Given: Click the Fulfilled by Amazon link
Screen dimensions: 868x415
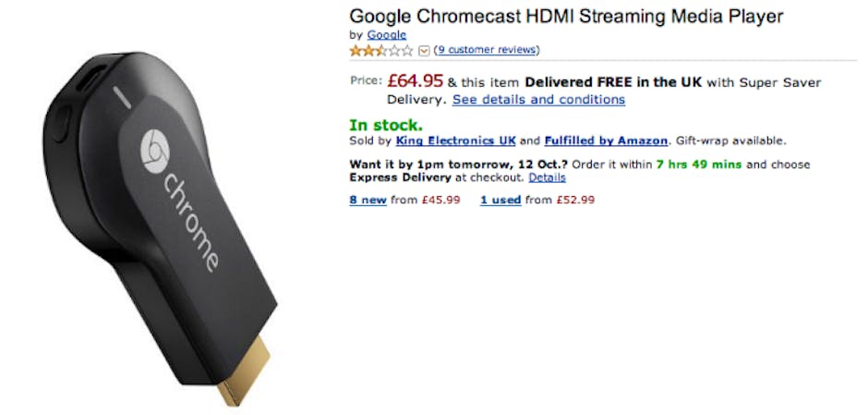Looking at the screenshot, I should [606, 140].
